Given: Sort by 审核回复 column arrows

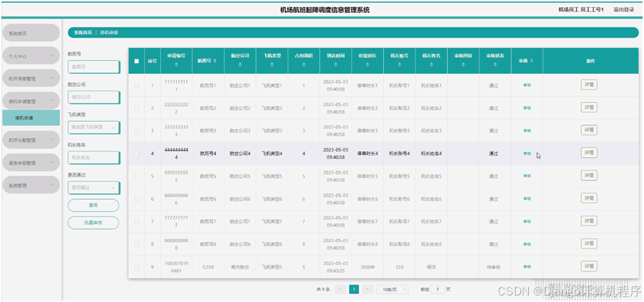Looking at the screenshot, I should pos(463,65).
